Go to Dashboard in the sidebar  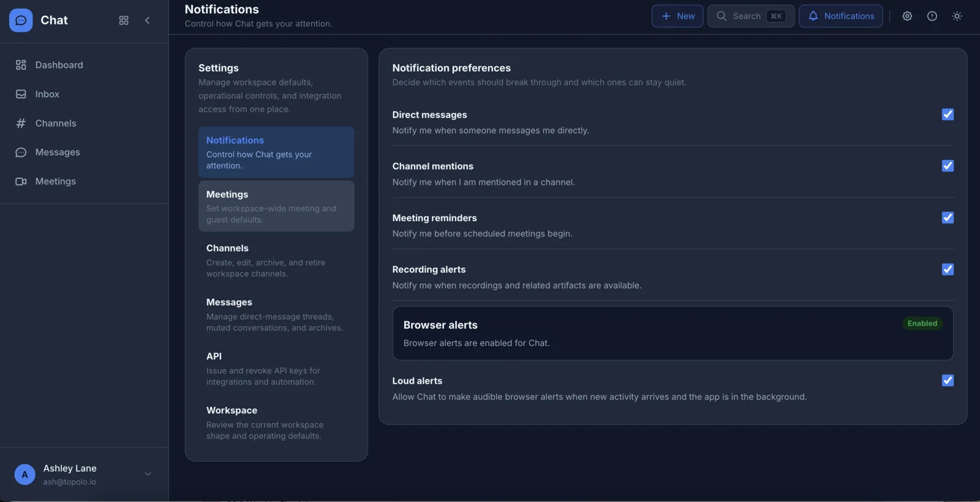[x=59, y=65]
